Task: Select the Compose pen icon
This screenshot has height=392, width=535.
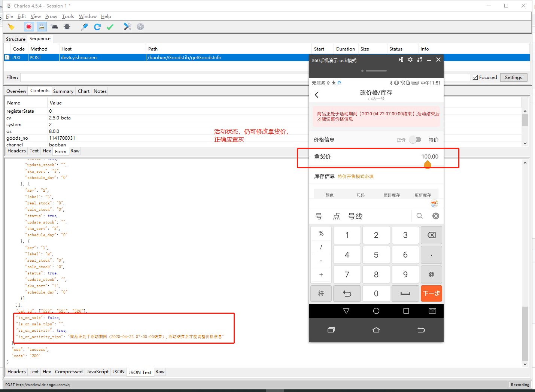Action: 85,27
